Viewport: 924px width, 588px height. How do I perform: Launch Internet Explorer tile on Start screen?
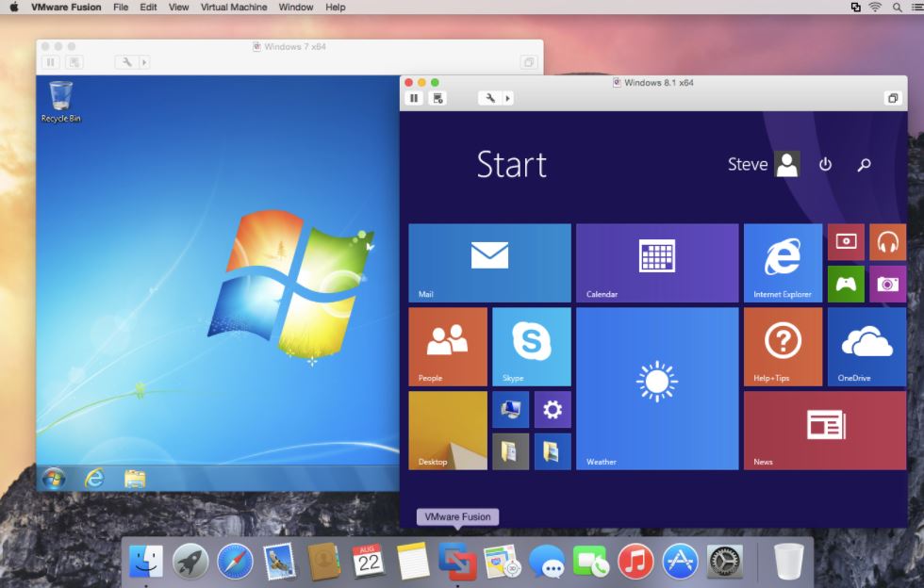point(783,263)
